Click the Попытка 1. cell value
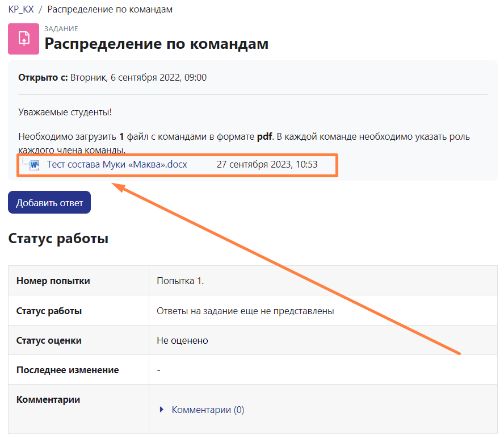Image resolution: width=504 pixels, height=438 pixels. [180, 281]
